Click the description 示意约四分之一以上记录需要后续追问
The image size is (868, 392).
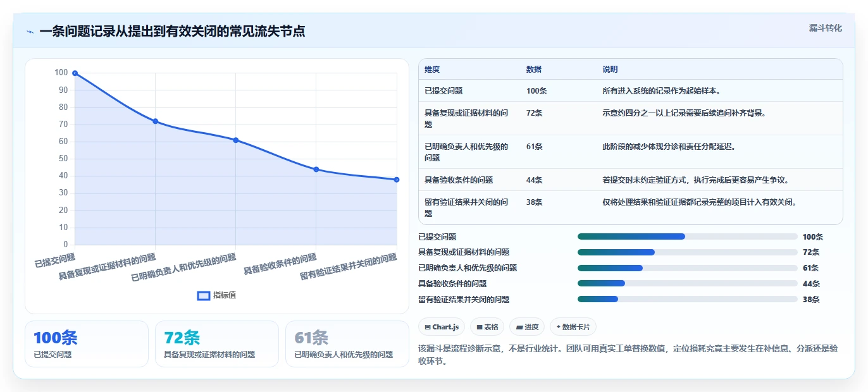click(x=685, y=113)
